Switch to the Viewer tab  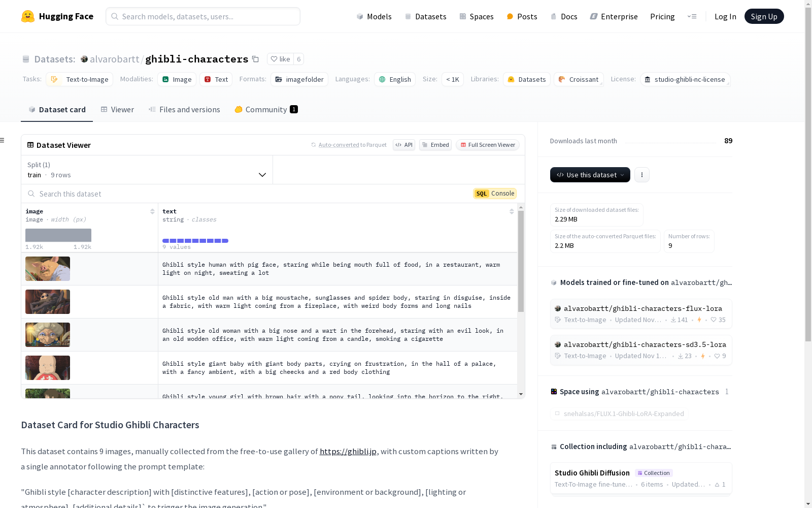pyautogui.click(x=117, y=109)
